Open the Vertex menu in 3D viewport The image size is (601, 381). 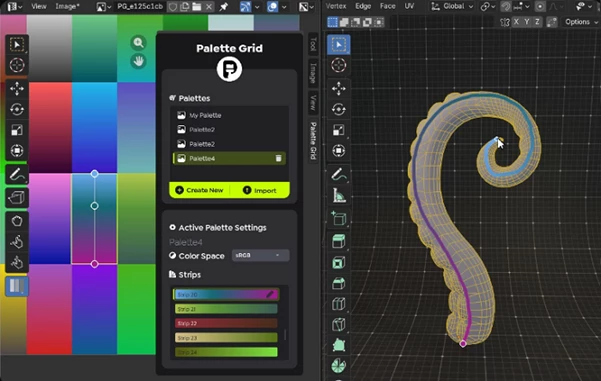[x=336, y=6]
